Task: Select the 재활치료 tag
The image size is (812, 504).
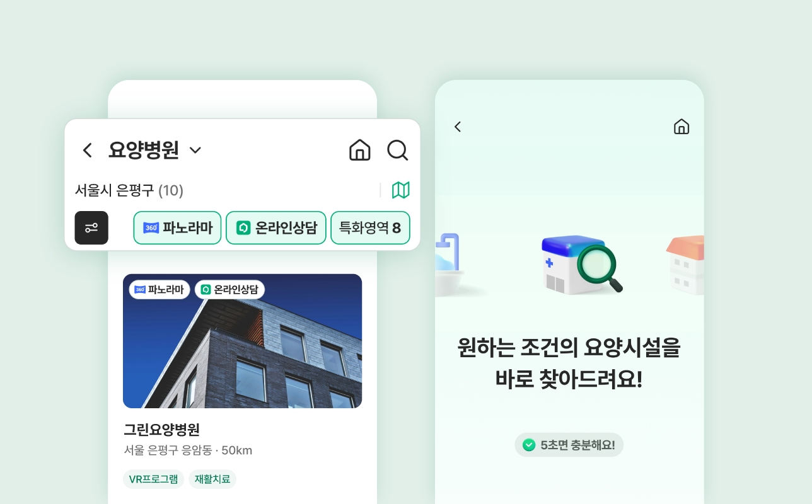Action: pyautogui.click(x=212, y=479)
